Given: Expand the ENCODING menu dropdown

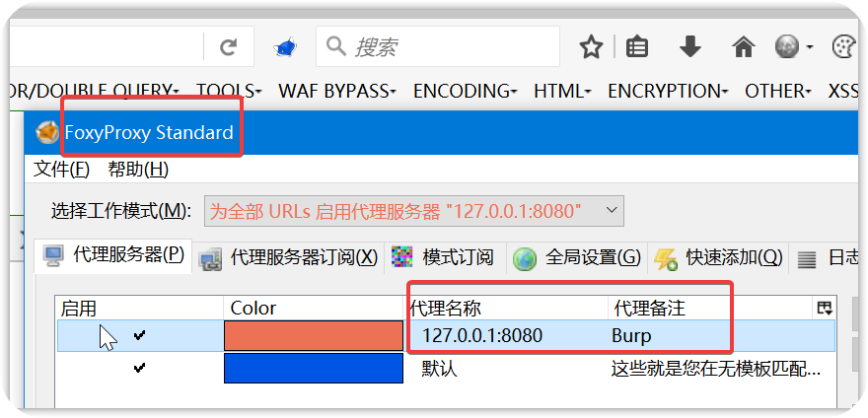Looking at the screenshot, I should pyautogui.click(x=465, y=91).
